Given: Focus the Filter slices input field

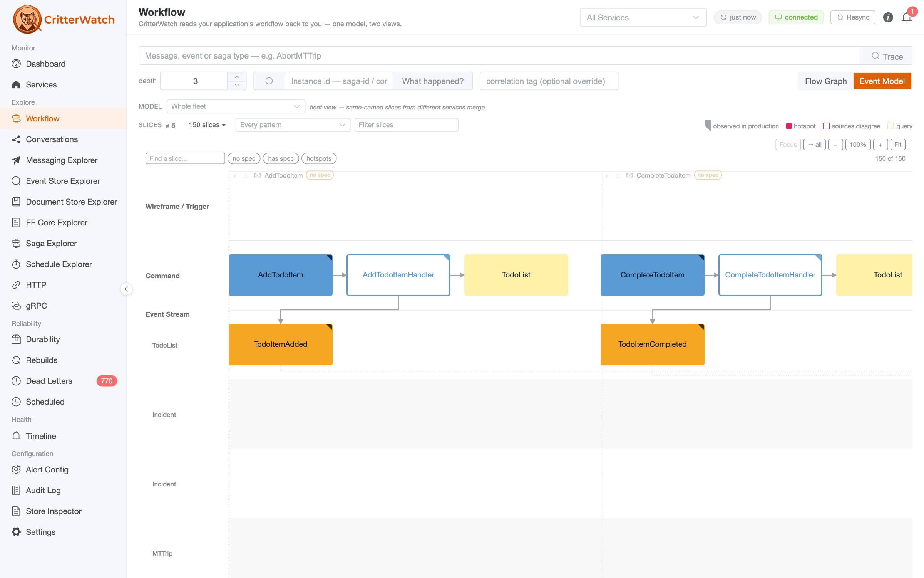Looking at the screenshot, I should pyautogui.click(x=406, y=125).
